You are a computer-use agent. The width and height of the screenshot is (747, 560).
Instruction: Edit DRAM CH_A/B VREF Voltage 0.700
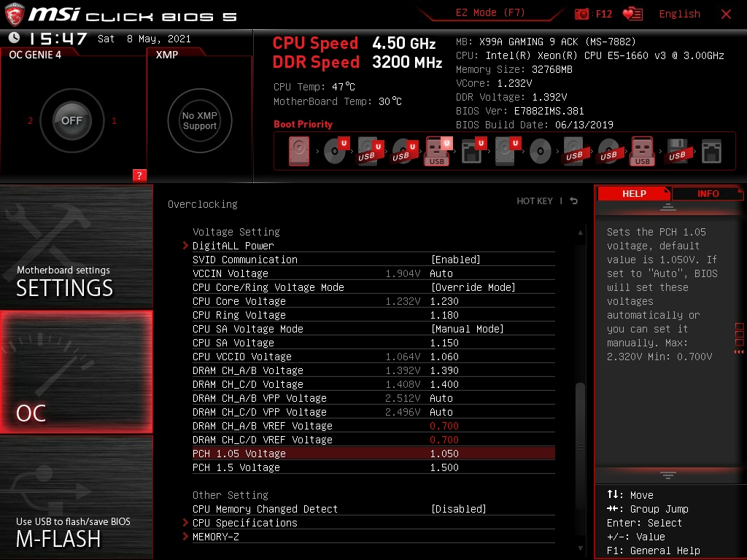[444, 425]
